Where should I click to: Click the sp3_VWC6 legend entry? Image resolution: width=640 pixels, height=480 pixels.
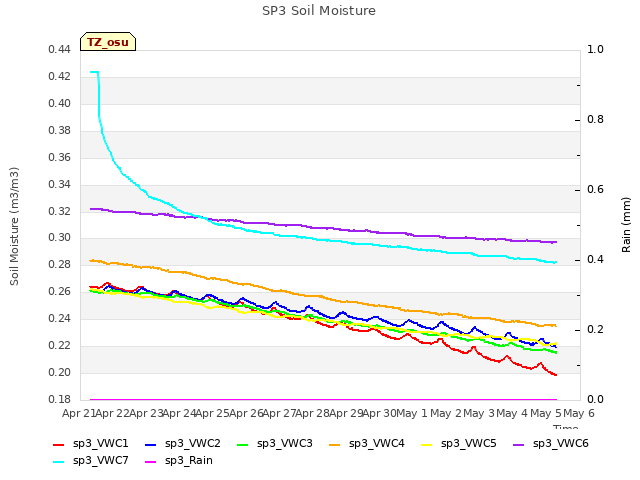551,444
